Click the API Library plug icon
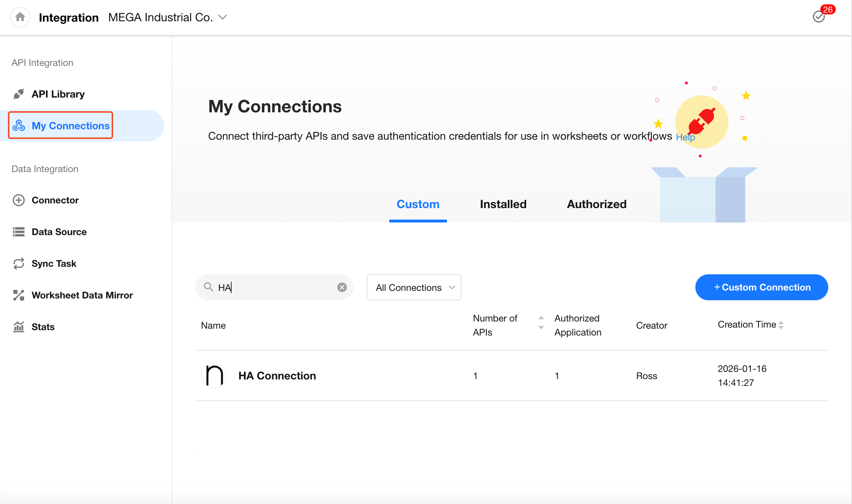The width and height of the screenshot is (852, 504). coord(19,94)
